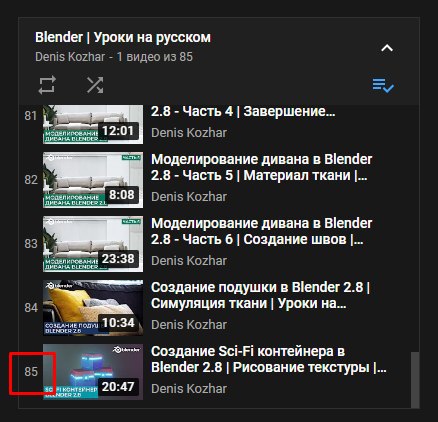The width and height of the screenshot is (438, 422).
Task: Click the playlist index number 83
Action: click(x=31, y=244)
